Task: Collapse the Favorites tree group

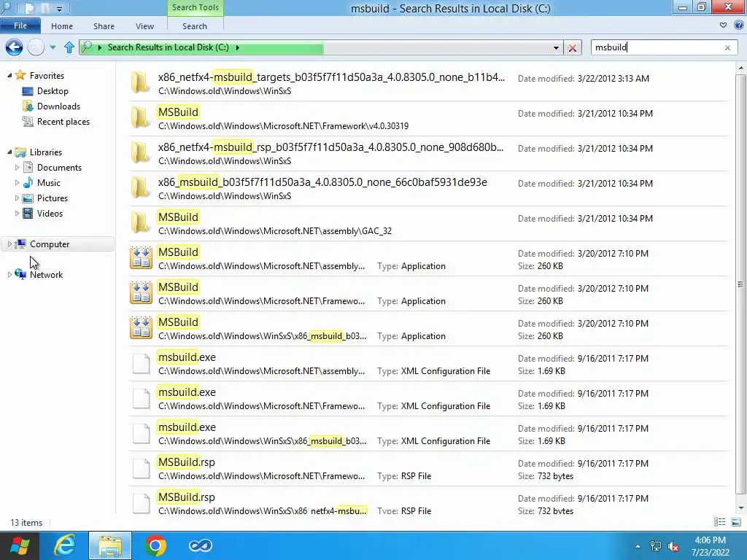Action: (9, 76)
